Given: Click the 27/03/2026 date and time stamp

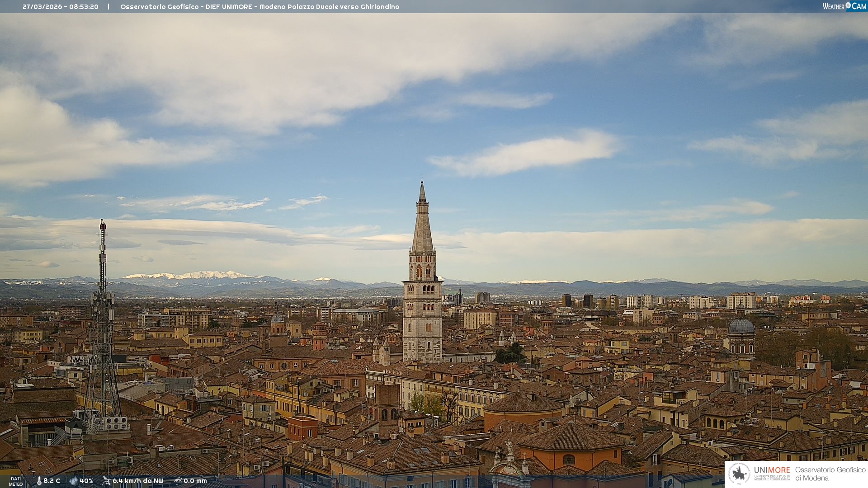Looking at the screenshot, I should pyautogui.click(x=61, y=7).
